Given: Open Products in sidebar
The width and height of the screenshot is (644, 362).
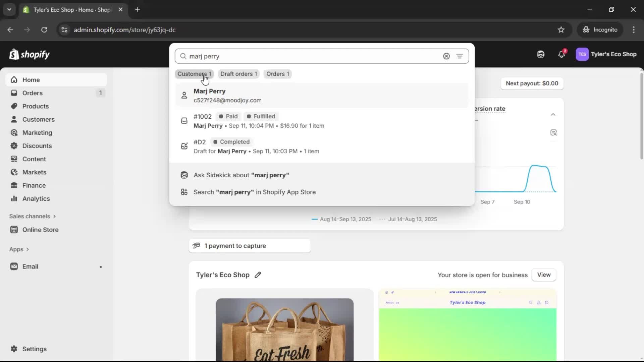Looking at the screenshot, I should pos(56,106).
